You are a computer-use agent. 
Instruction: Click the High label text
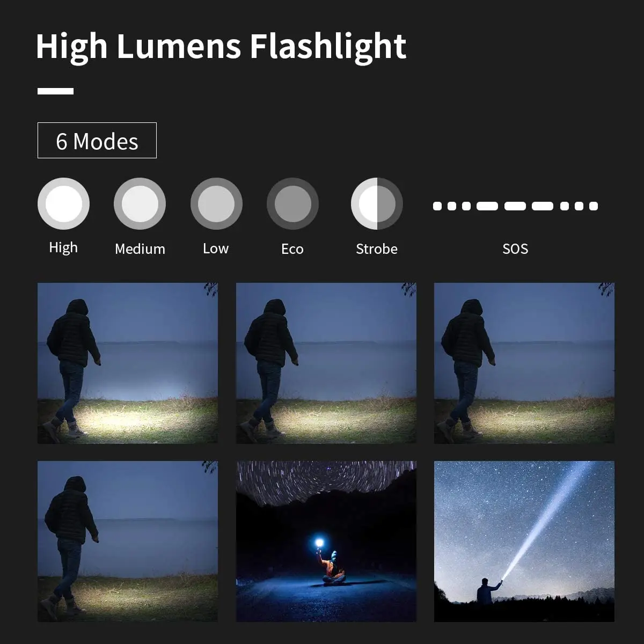pos(63,248)
